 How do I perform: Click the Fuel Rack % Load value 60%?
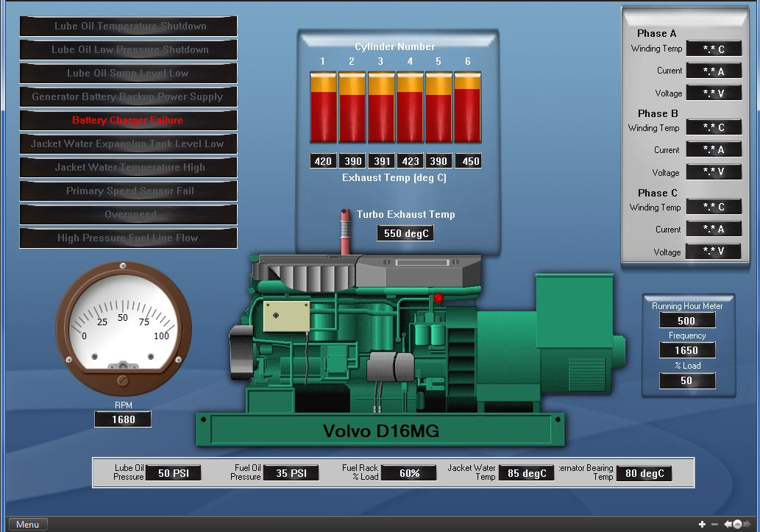(x=409, y=473)
